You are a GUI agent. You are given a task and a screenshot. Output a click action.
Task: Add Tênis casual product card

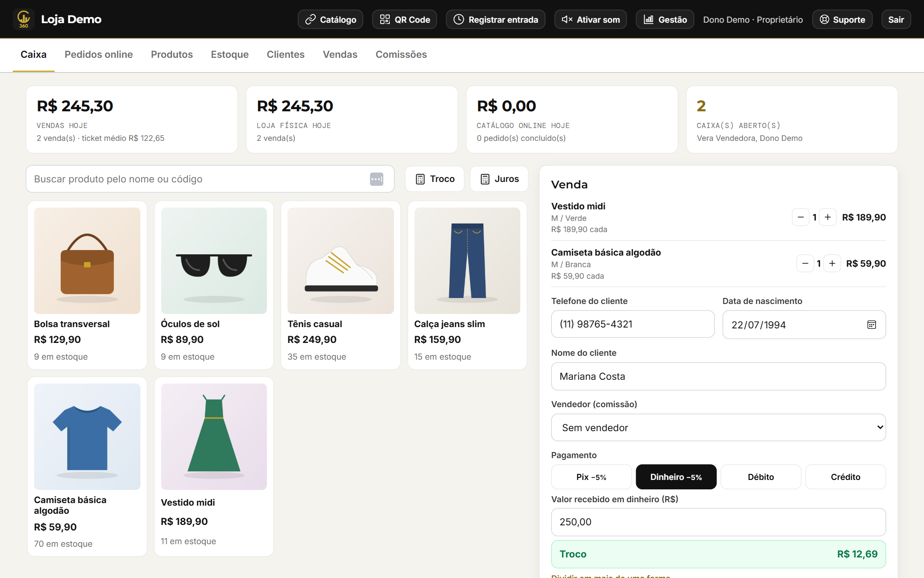point(341,285)
